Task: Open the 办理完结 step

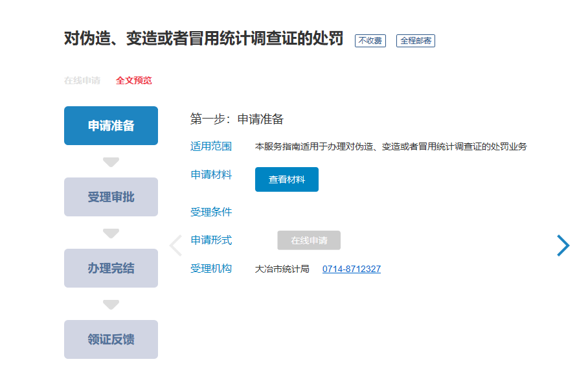Action: pyautogui.click(x=111, y=268)
